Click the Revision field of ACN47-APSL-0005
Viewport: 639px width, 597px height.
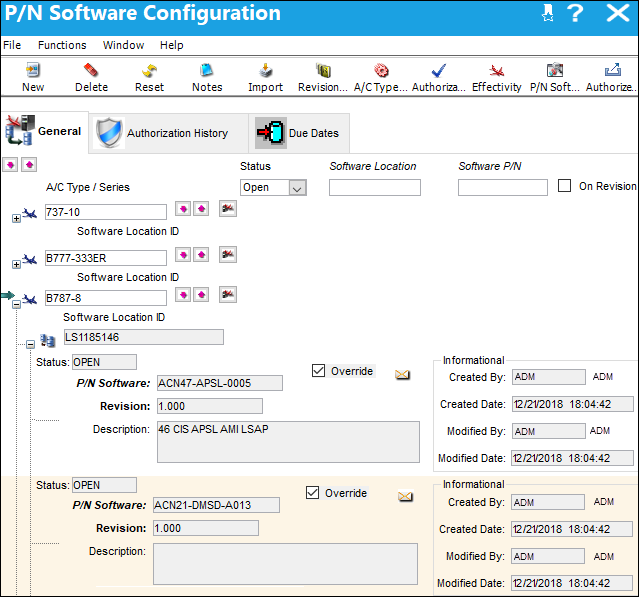tap(210, 407)
